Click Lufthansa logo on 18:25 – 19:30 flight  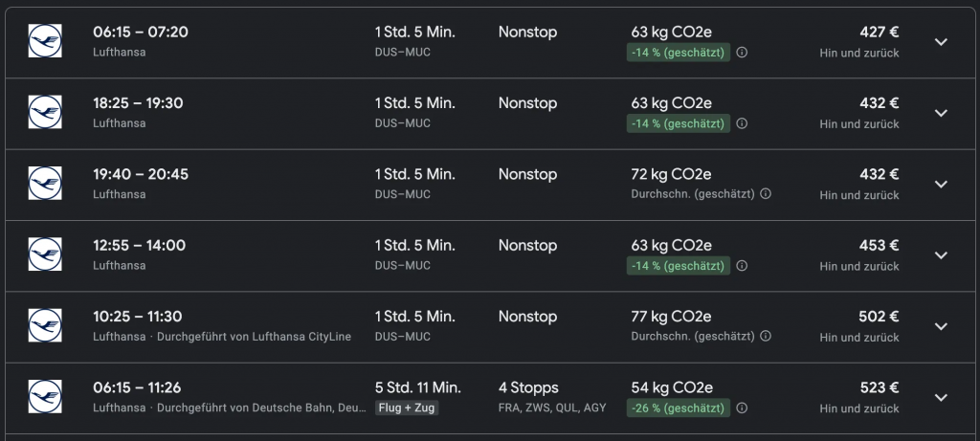tap(45, 112)
